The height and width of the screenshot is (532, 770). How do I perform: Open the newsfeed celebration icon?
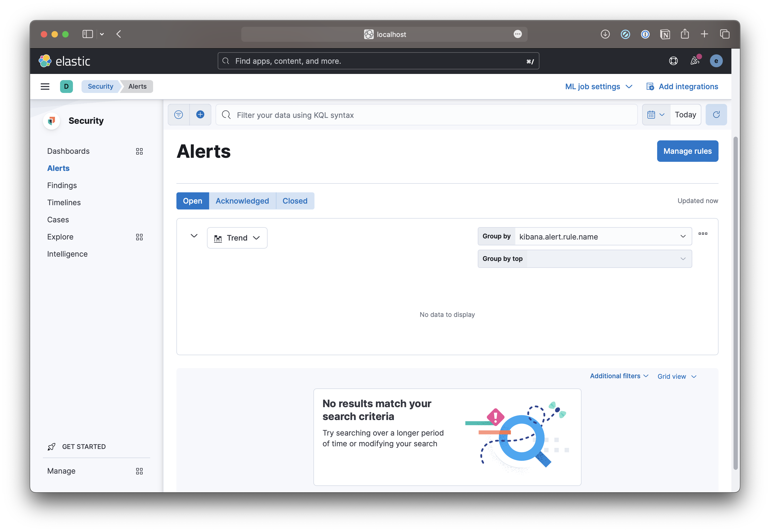[695, 61]
